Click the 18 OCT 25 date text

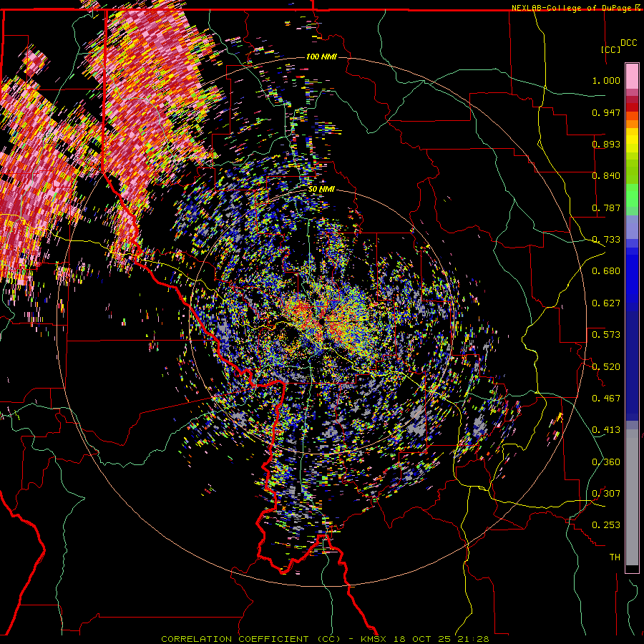click(x=421, y=639)
